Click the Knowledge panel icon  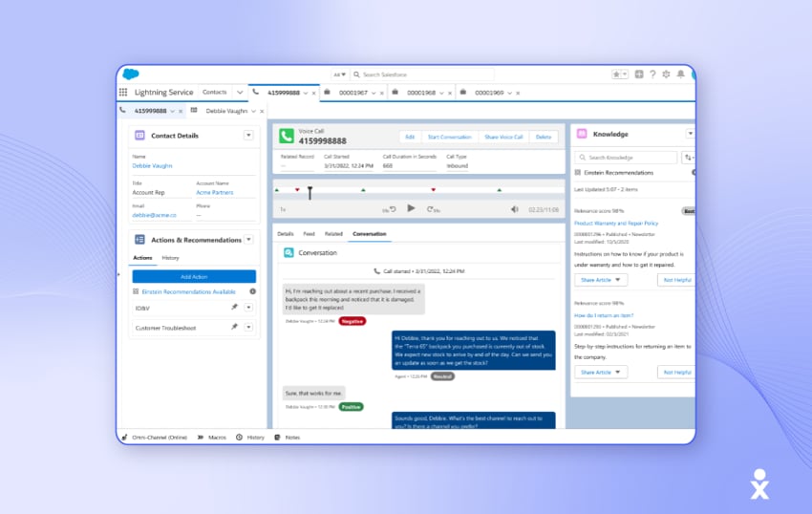tap(582, 134)
